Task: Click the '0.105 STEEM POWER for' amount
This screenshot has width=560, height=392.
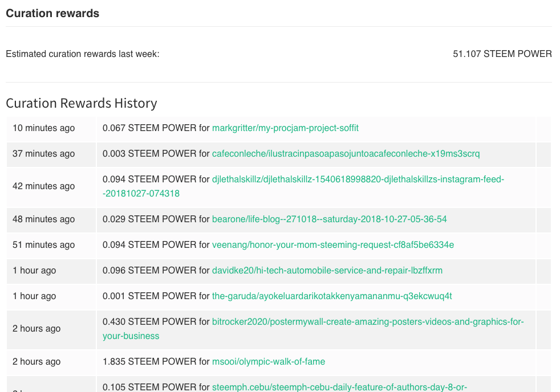Action: click(x=156, y=387)
